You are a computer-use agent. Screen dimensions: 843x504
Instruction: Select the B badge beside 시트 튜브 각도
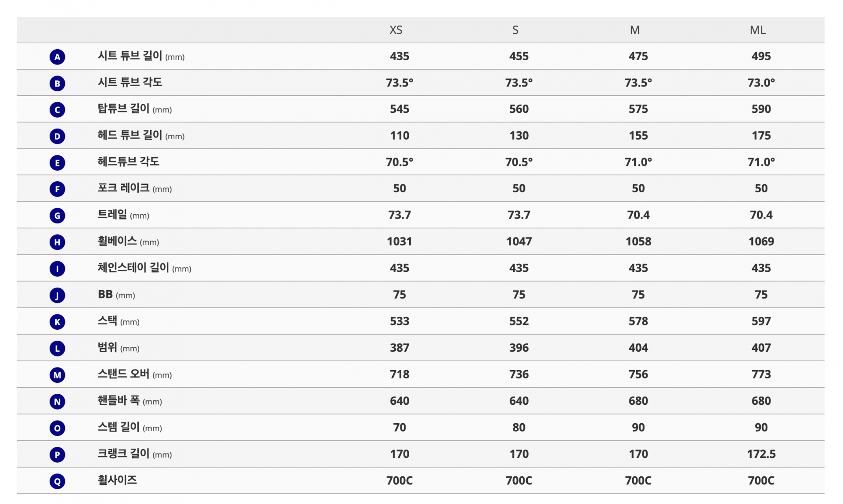click(57, 83)
